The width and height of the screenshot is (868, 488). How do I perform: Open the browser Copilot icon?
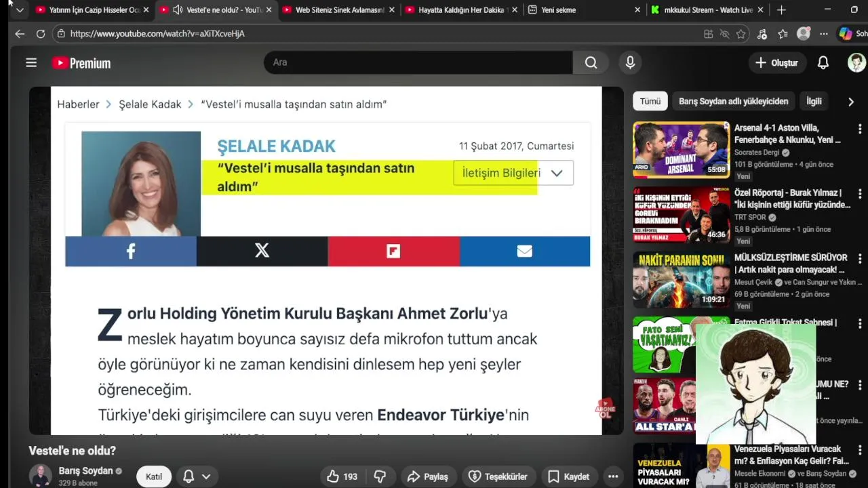click(x=846, y=33)
